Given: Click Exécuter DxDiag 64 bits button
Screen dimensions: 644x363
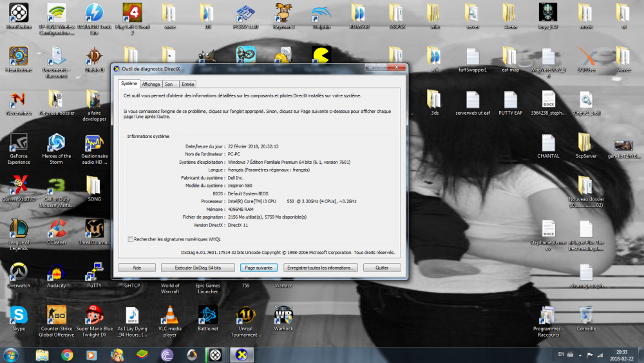Looking at the screenshot, I should tap(198, 268).
